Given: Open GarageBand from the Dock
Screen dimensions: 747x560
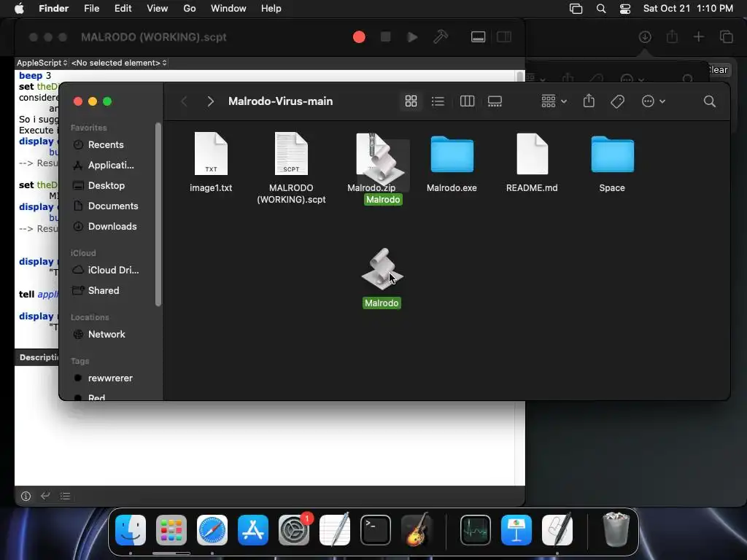Looking at the screenshot, I should [x=417, y=530].
